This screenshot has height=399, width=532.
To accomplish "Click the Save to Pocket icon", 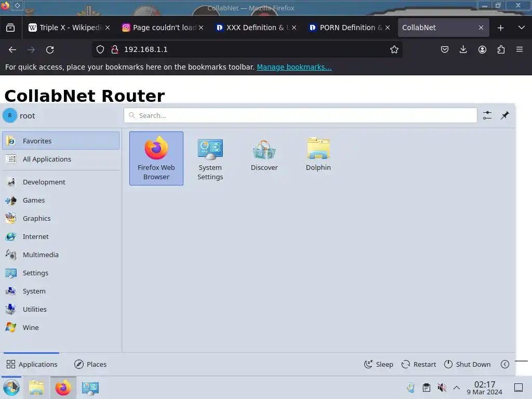I will tap(445, 49).
